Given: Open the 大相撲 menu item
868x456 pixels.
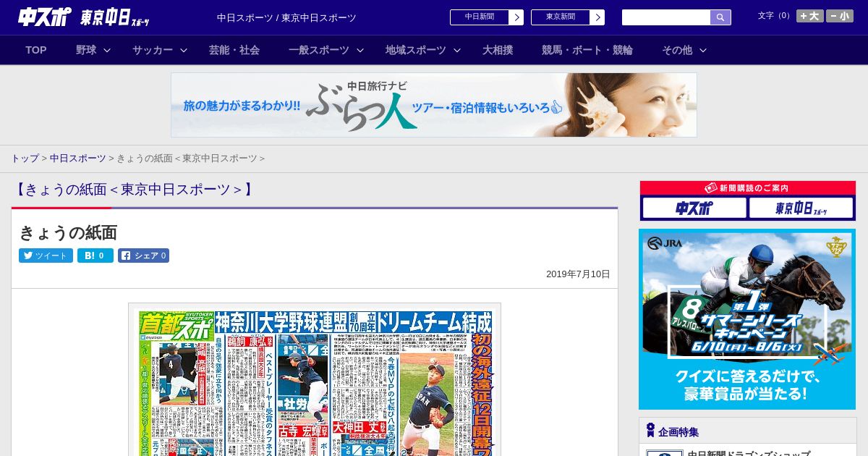Looking at the screenshot, I should click(x=498, y=50).
